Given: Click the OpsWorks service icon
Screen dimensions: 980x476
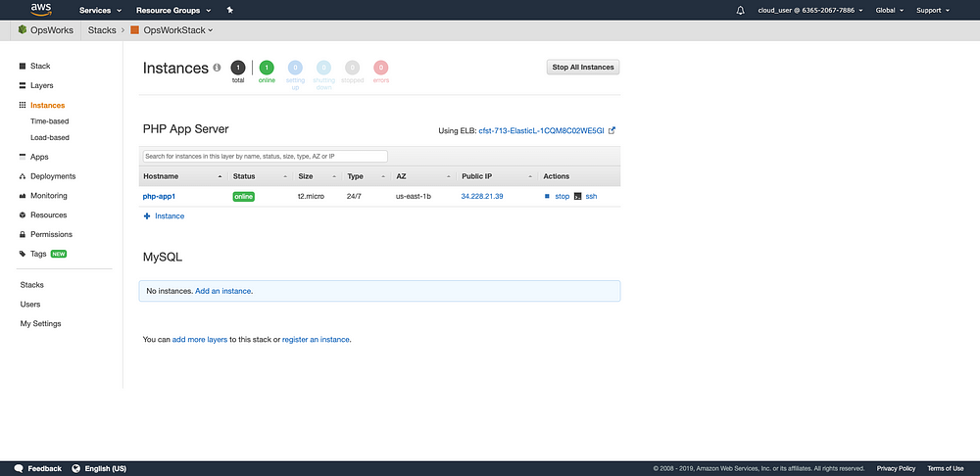Looking at the screenshot, I should click(23, 30).
